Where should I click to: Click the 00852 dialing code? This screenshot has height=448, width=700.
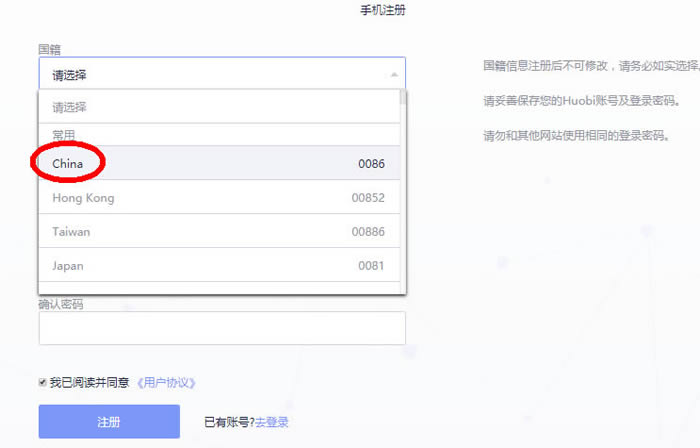point(368,198)
